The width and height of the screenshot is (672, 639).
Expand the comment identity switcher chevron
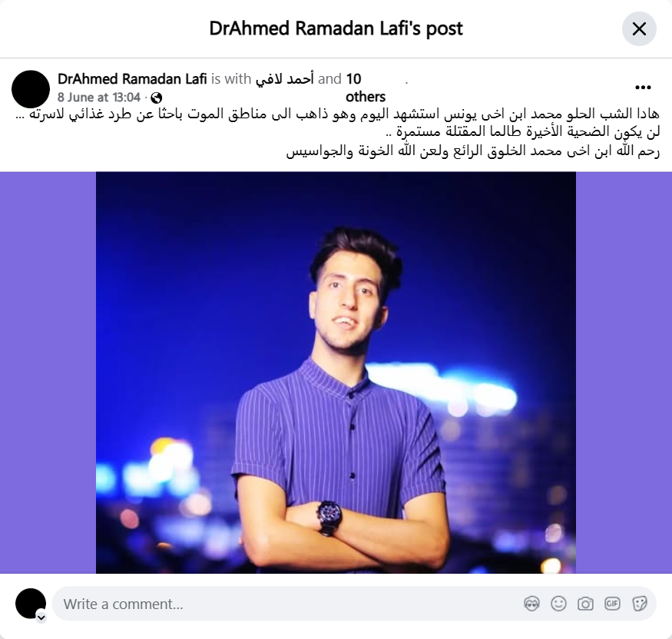[x=41, y=617]
